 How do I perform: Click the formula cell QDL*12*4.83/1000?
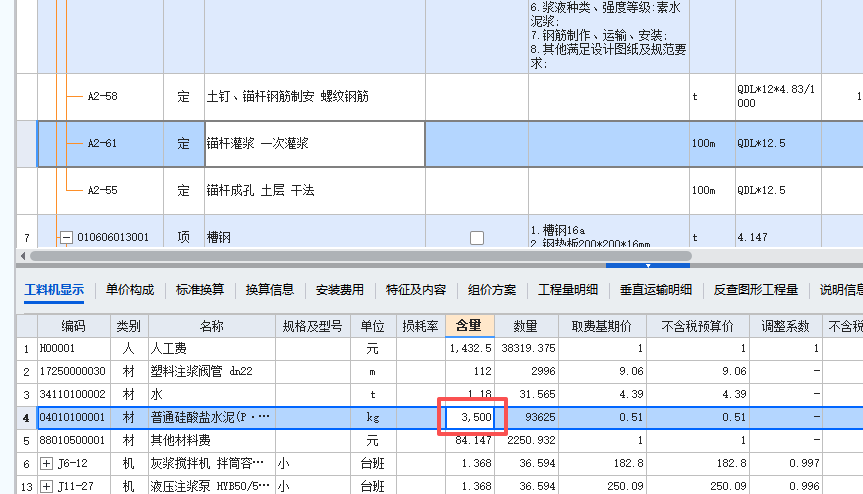coord(776,96)
